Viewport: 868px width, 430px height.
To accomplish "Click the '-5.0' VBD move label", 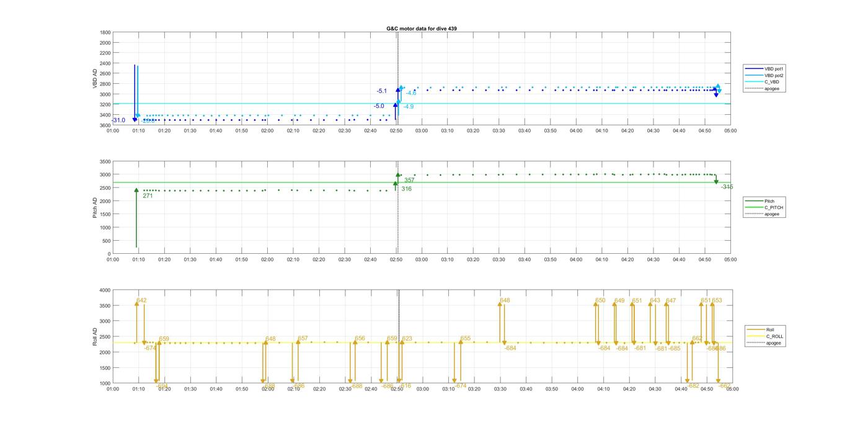I will coord(379,106).
